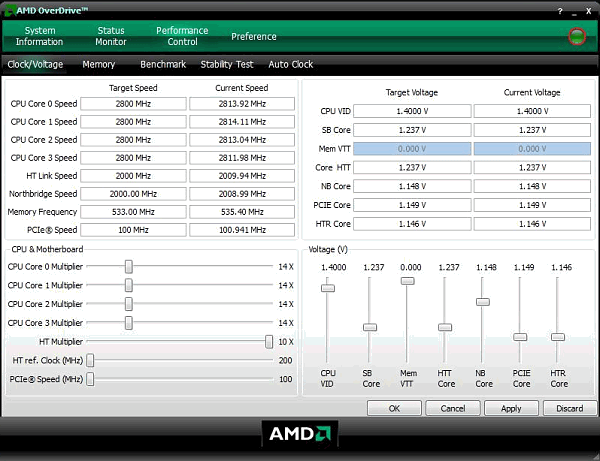Switch to the Memory tab
This screenshot has height=461, width=600.
coord(98,65)
